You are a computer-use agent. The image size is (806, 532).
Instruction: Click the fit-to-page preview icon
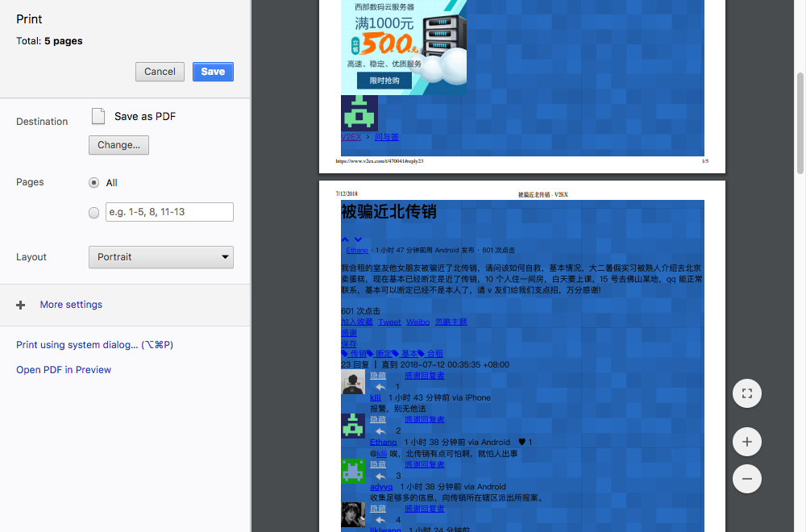(747, 393)
